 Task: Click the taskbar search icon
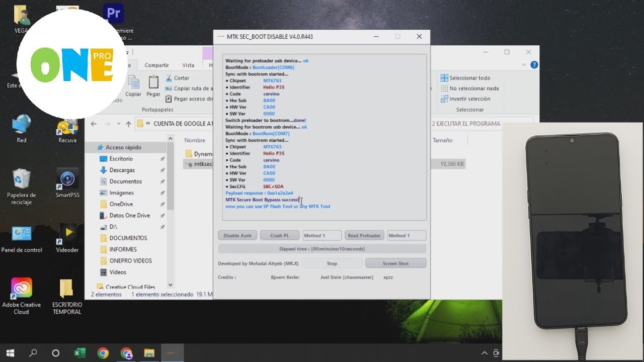[x=33, y=353]
